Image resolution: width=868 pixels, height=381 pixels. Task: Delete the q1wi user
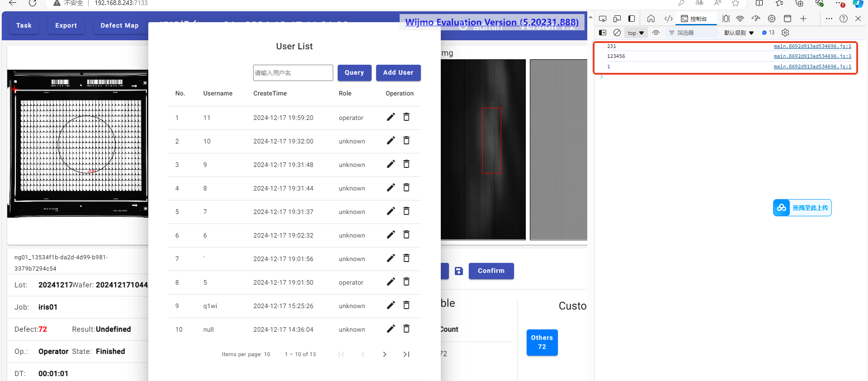[x=406, y=305]
